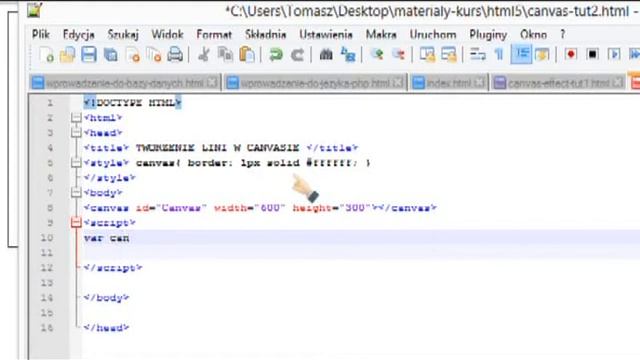
Task: Copy selection with the Copy icon
Action: pyautogui.click(x=225, y=54)
